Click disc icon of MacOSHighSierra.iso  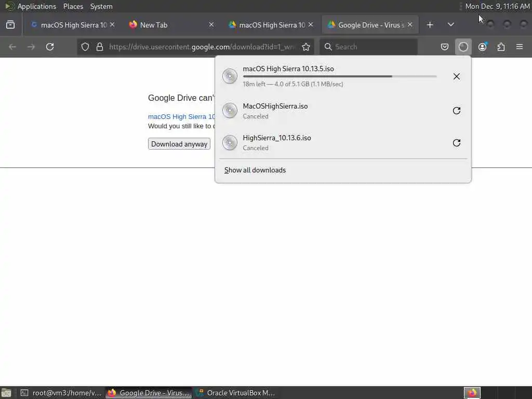[x=230, y=111]
